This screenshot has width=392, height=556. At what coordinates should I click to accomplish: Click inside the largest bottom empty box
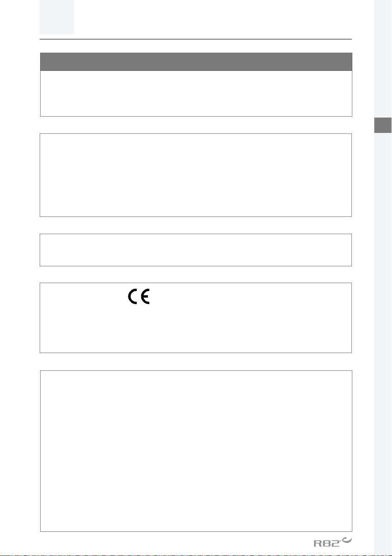(x=196, y=451)
